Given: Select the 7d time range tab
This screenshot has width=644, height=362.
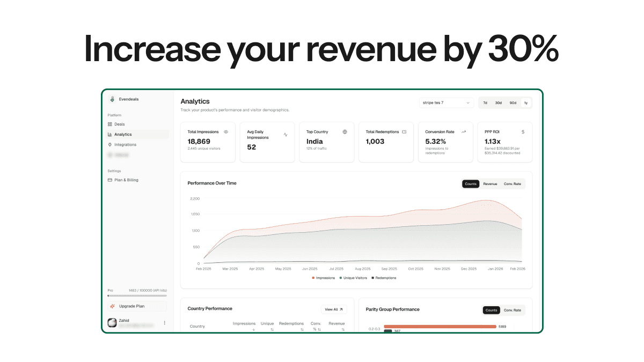Looking at the screenshot, I should 485,102.
